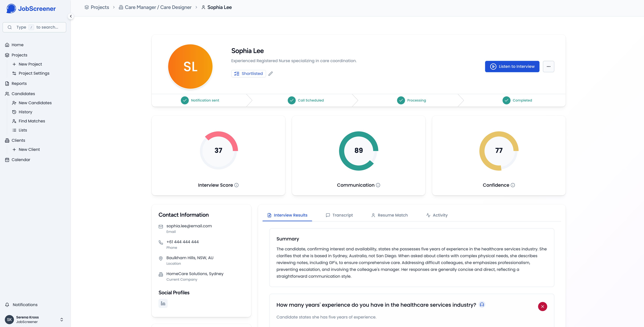Show the Communication info tooltip icon
Image resolution: width=644 pixels, height=327 pixels.
coord(378,185)
